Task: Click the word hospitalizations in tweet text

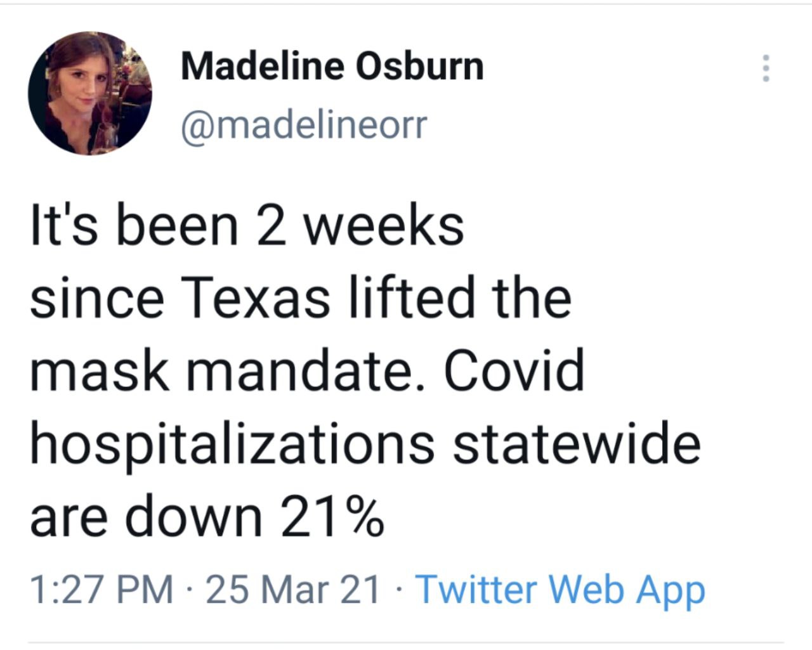Action: tap(232, 445)
